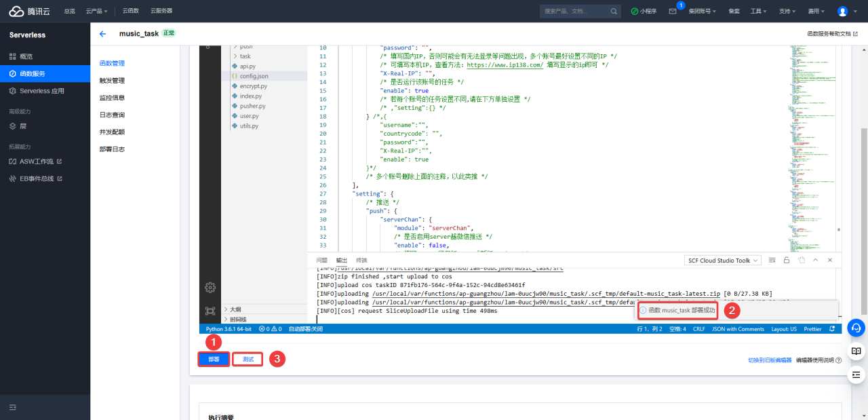Click the clear output list icon
Image resolution: width=868 pixels, height=420 pixels.
(x=772, y=260)
